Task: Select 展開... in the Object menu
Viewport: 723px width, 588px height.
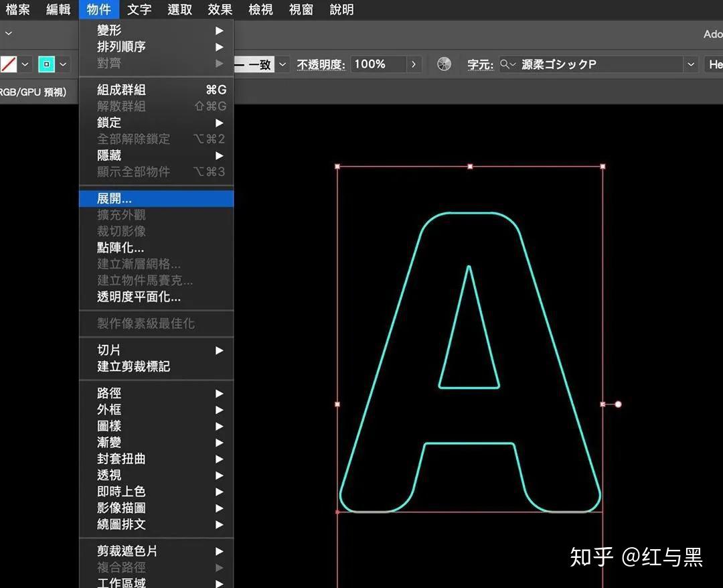Action: pyautogui.click(x=114, y=198)
